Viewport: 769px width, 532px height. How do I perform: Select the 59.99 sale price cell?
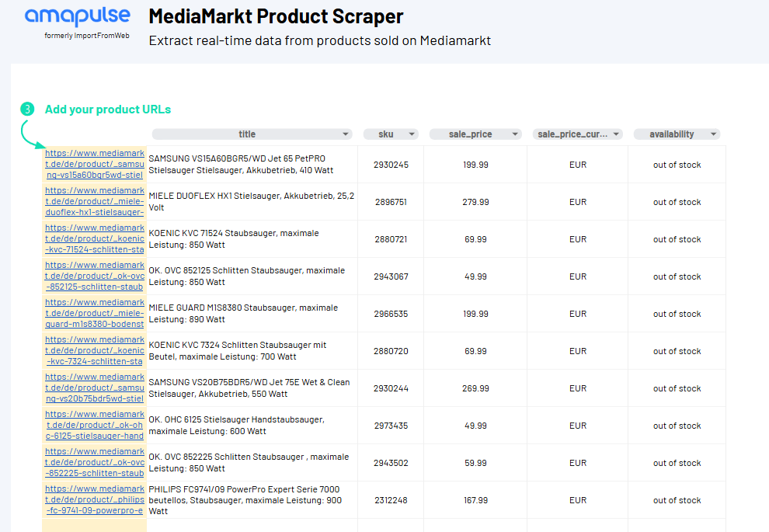(475, 463)
